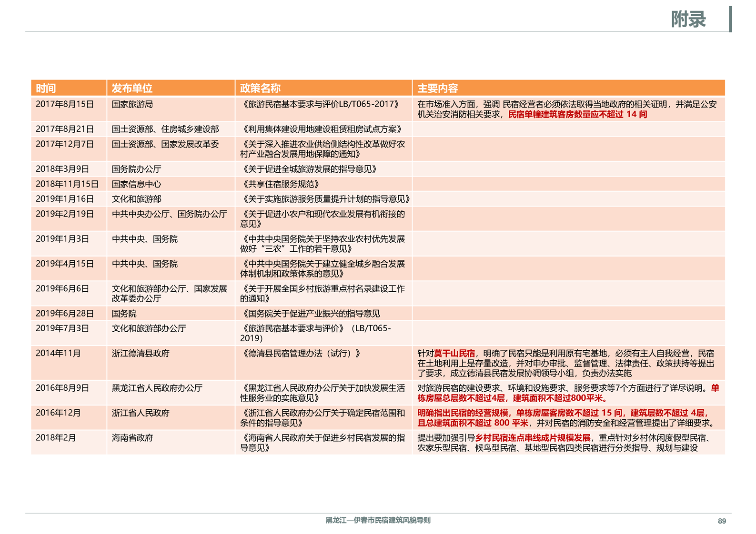Screen dimensions: 756x534
Task: Click the date 2019年6月6日
Action: [x=62, y=288]
